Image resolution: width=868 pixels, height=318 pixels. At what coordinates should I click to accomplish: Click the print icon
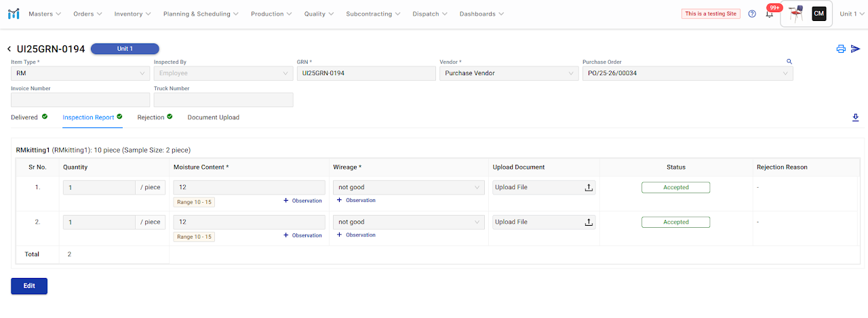coord(841,49)
